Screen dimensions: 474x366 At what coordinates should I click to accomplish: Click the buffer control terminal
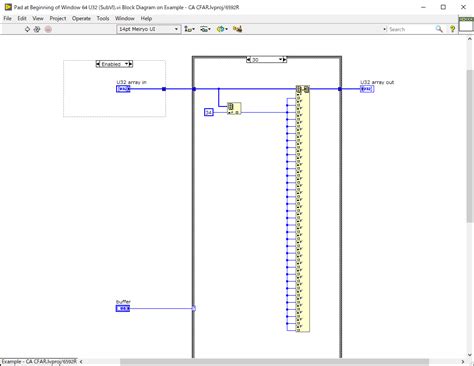pyautogui.click(x=123, y=309)
